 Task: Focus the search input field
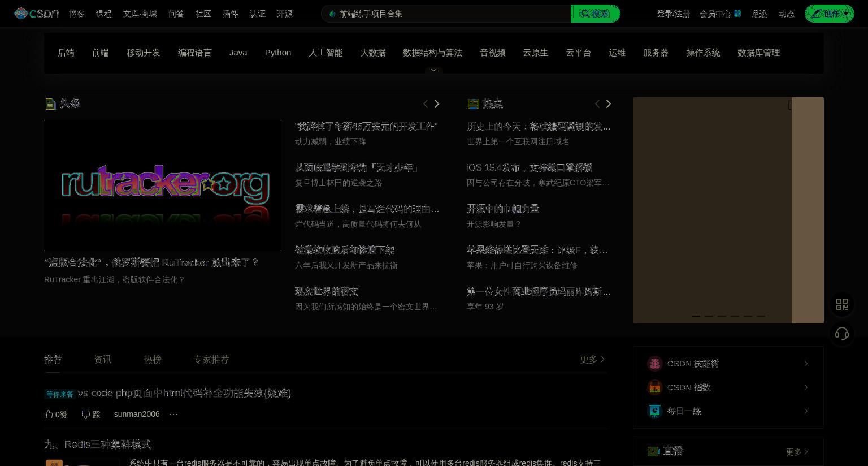point(446,14)
